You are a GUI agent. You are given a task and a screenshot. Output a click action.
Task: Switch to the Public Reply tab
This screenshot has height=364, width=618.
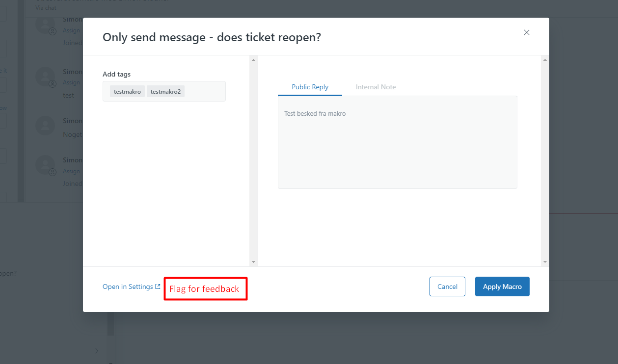coord(310,87)
